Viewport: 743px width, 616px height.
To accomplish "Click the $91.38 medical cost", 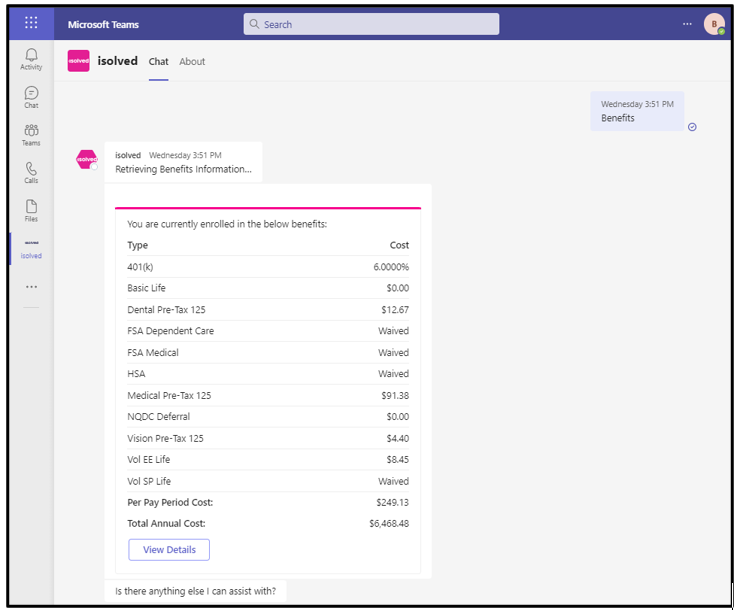I will coord(395,396).
